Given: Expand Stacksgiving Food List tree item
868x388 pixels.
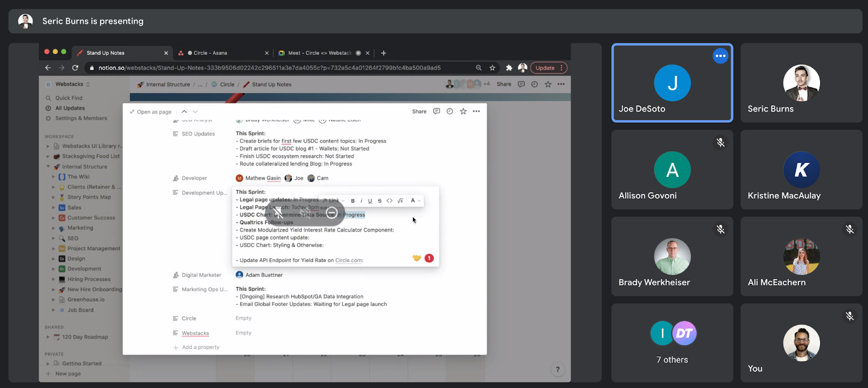Looking at the screenshot, I should 48,156.
